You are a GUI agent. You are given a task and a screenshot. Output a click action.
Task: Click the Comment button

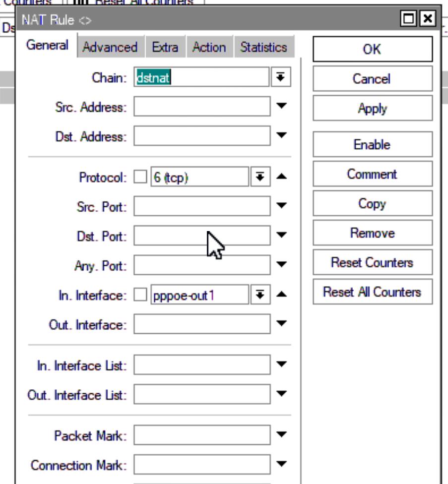pyautogui.click(x=373, y=174)
